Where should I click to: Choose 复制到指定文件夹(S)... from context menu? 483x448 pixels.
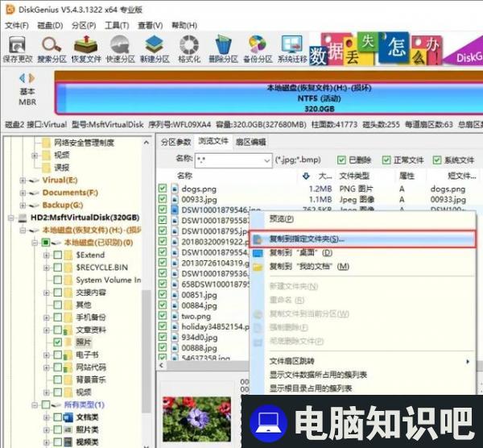coord(362,239)
